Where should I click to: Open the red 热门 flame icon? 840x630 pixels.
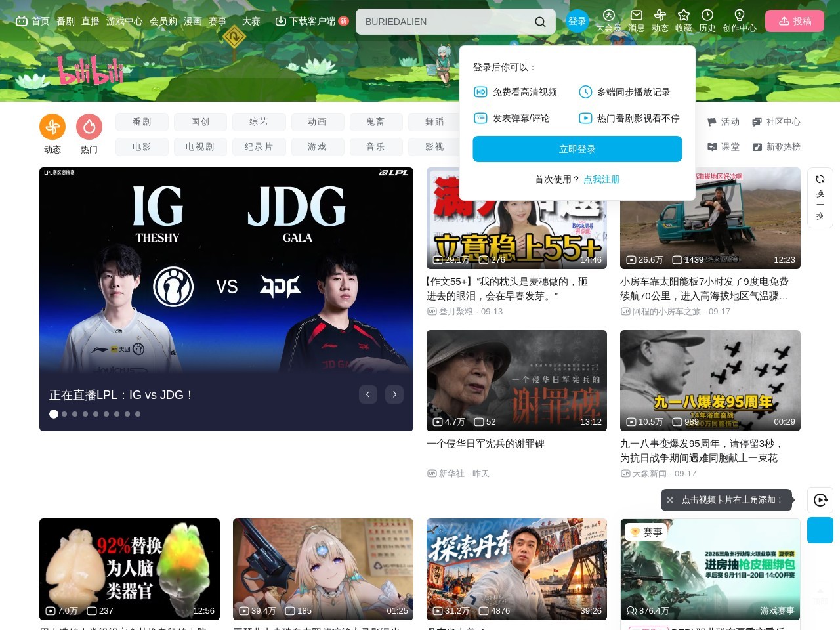(89, 127)
